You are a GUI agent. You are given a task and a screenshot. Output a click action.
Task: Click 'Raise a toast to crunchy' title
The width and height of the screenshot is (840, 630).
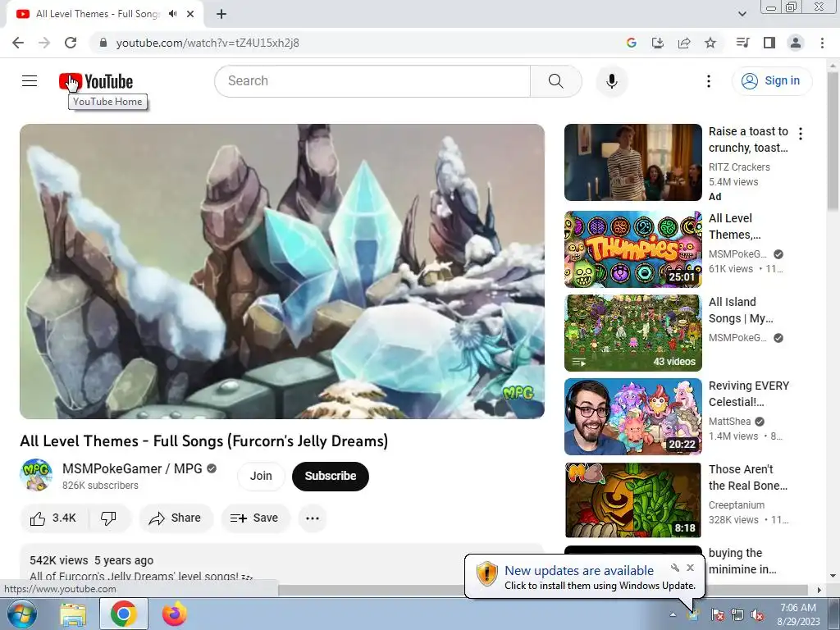point(748,139)
